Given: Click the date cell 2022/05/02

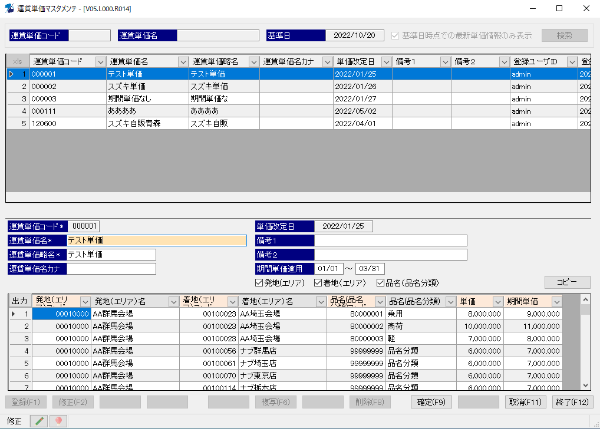Looking at the screenshot, I should (363, 111).
